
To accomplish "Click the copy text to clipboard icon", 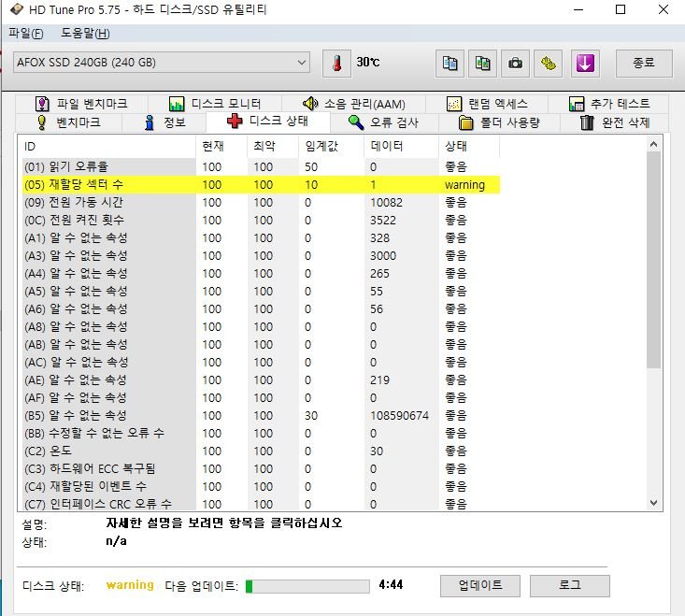I will [450, 63].
